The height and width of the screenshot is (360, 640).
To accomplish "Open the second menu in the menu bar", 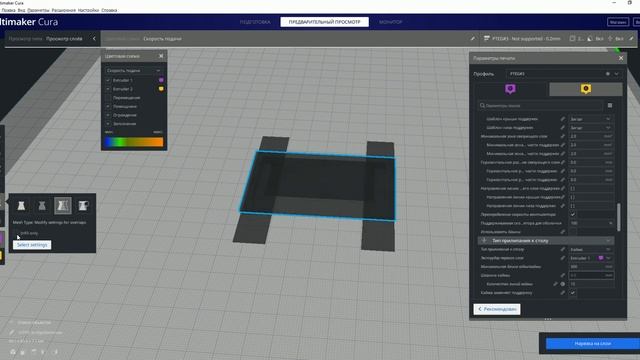I will click(x=21, y=10).
